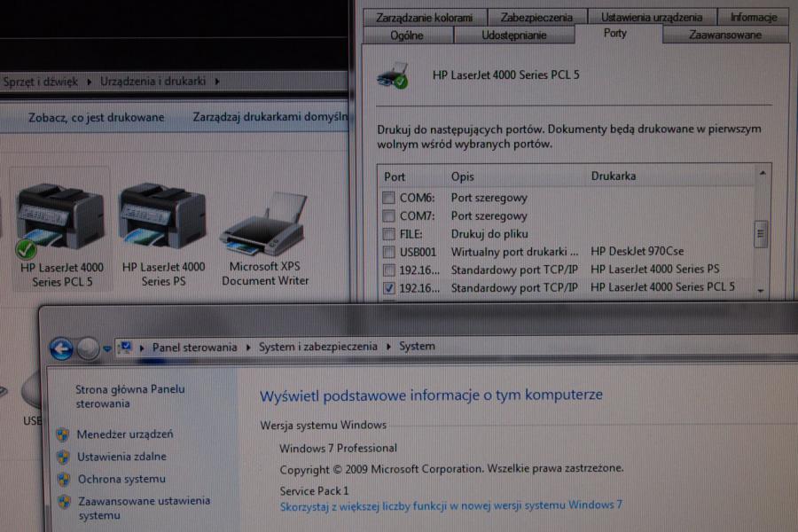Open the Informacje tab
The width and height of the screenshot is (798, 532).
click(753, 18)
